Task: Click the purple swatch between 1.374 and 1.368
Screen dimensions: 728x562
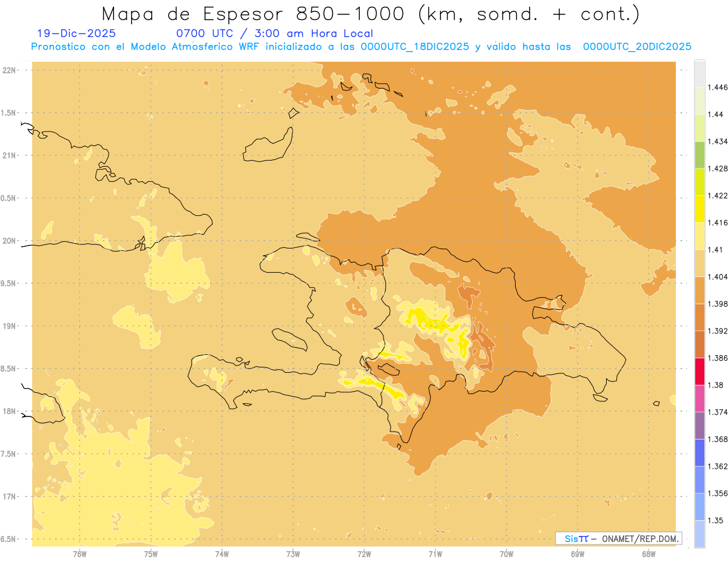Action: click(699, 426)
